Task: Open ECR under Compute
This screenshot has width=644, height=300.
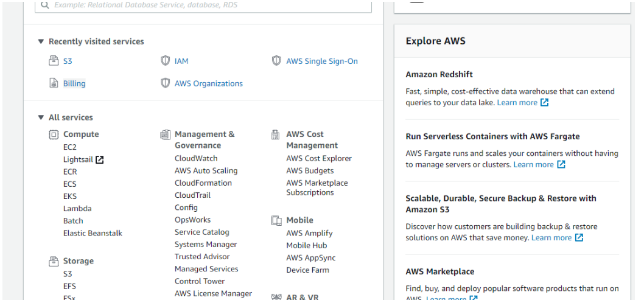Action: click(70, 172)
